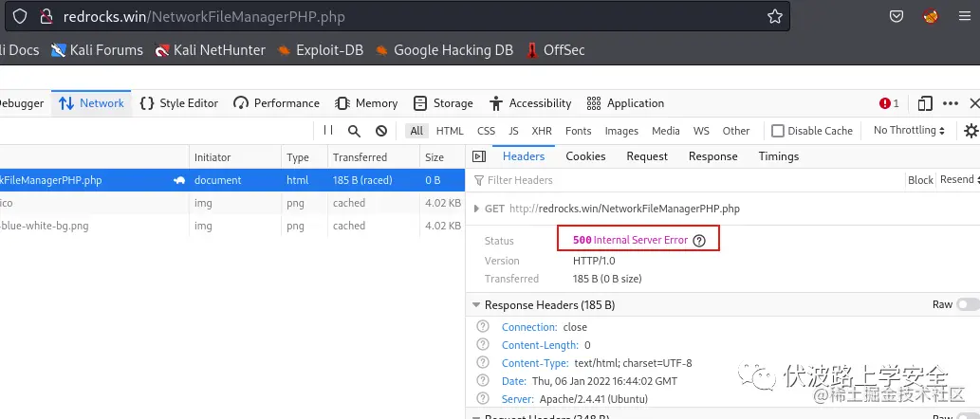Screen dimensions: 980x419
Task: Open network settings gear icon
Action: 971,131
